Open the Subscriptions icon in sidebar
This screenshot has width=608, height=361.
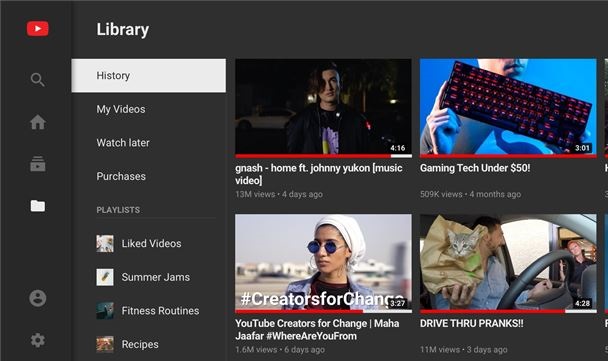[x=38, y=164]
